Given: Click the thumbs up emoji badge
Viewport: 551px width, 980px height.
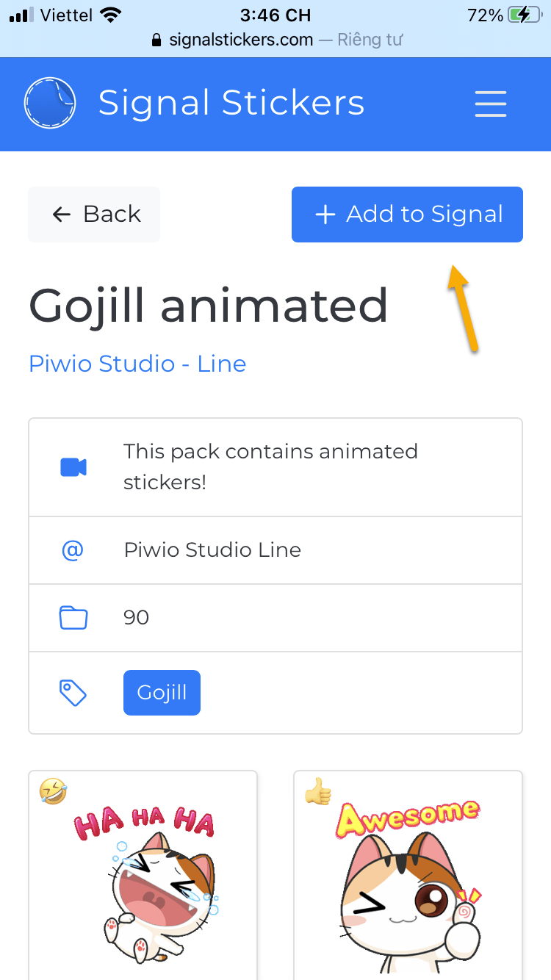Looking at the screenshot, I should click(x=318, y=791).
